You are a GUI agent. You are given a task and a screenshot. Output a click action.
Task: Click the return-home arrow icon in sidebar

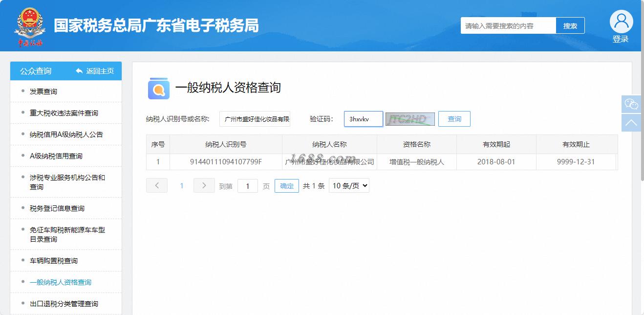coord(79,71)
